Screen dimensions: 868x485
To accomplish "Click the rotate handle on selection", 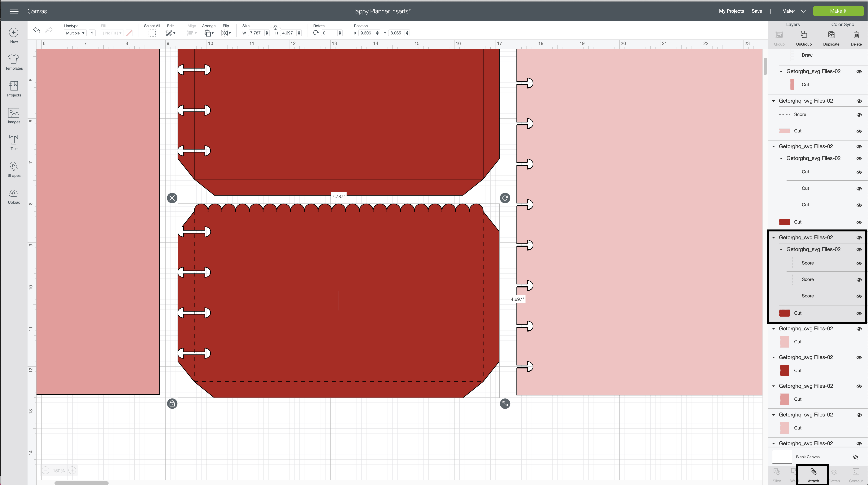I will 505,198.
